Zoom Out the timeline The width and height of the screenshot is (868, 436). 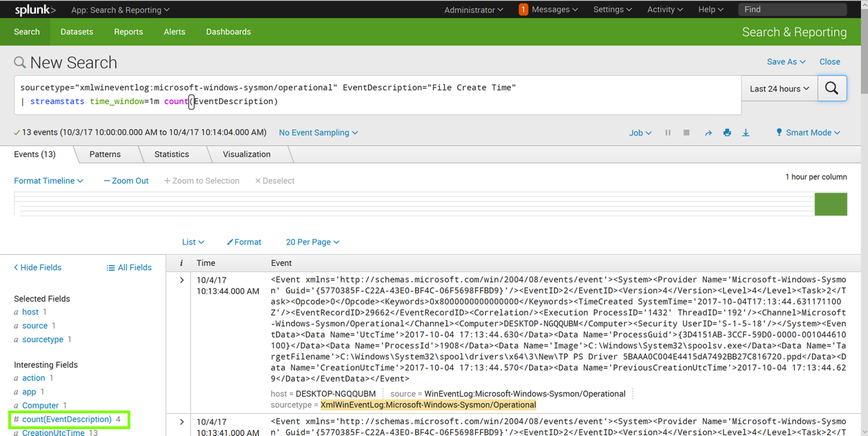pyautogui.click(x=126, y=180)
